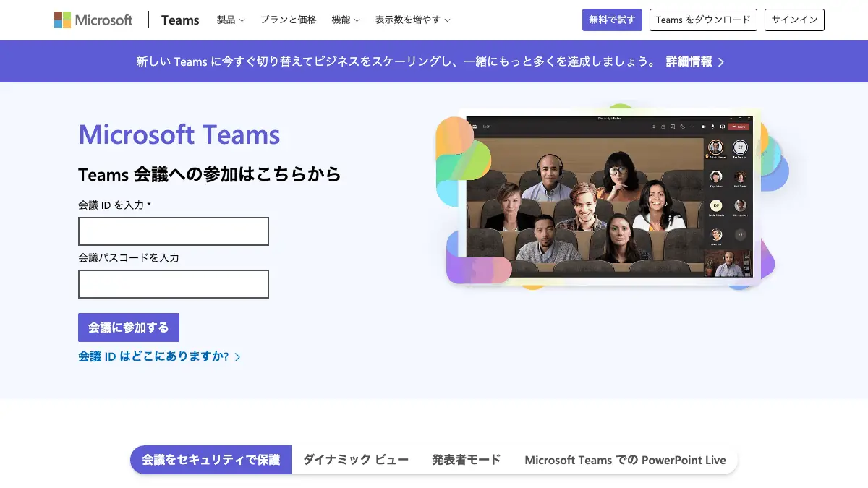
Task: Click the Microsoft logo
Action: pyautogui.click(x=93, y=20)
